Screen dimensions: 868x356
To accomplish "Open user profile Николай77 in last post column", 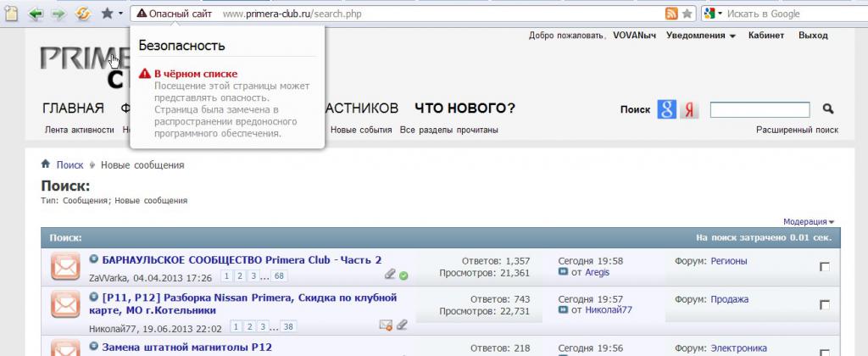I will (x=609, y=310).
